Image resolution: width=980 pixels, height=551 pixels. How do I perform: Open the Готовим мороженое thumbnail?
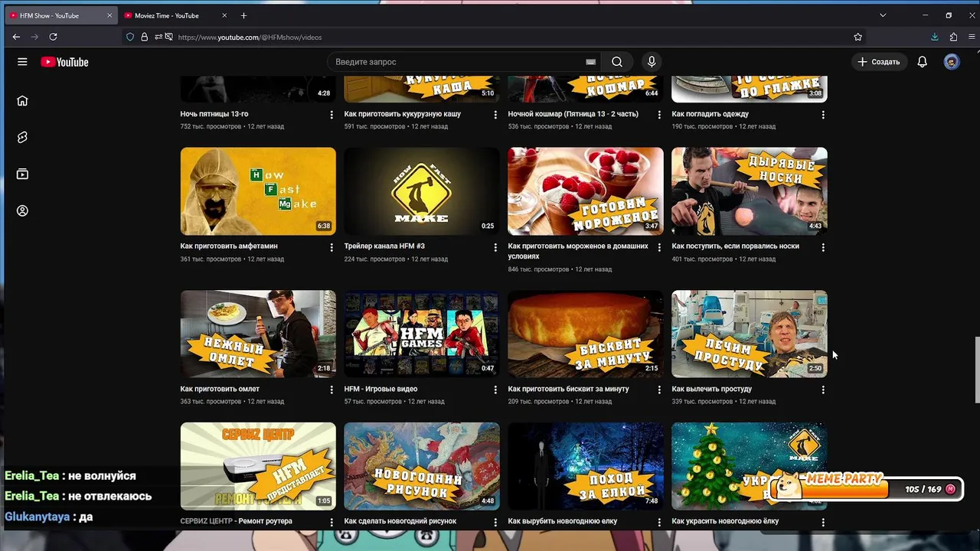pos(586,191)
